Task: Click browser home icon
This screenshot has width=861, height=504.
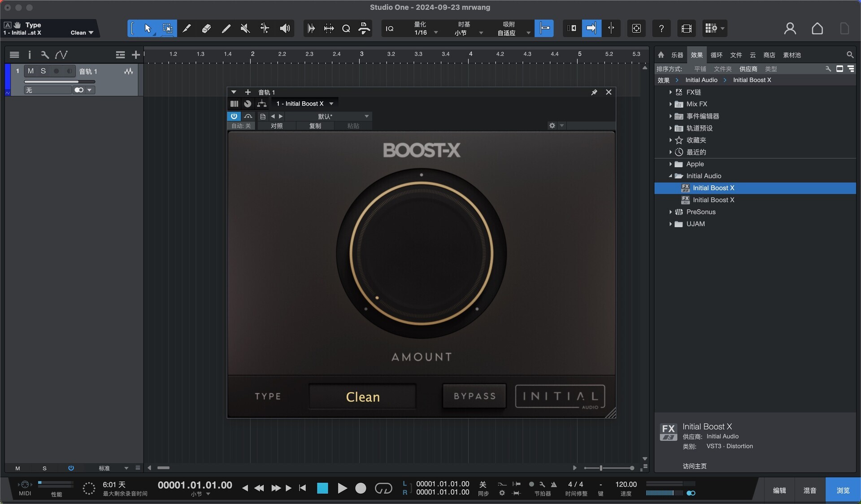Action: pos(661,55)
